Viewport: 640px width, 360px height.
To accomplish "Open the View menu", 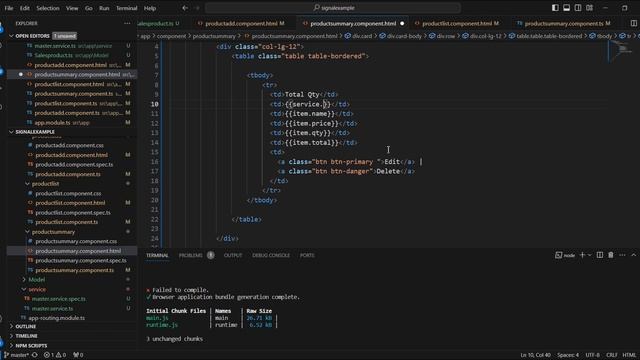I will coord(72,8).
